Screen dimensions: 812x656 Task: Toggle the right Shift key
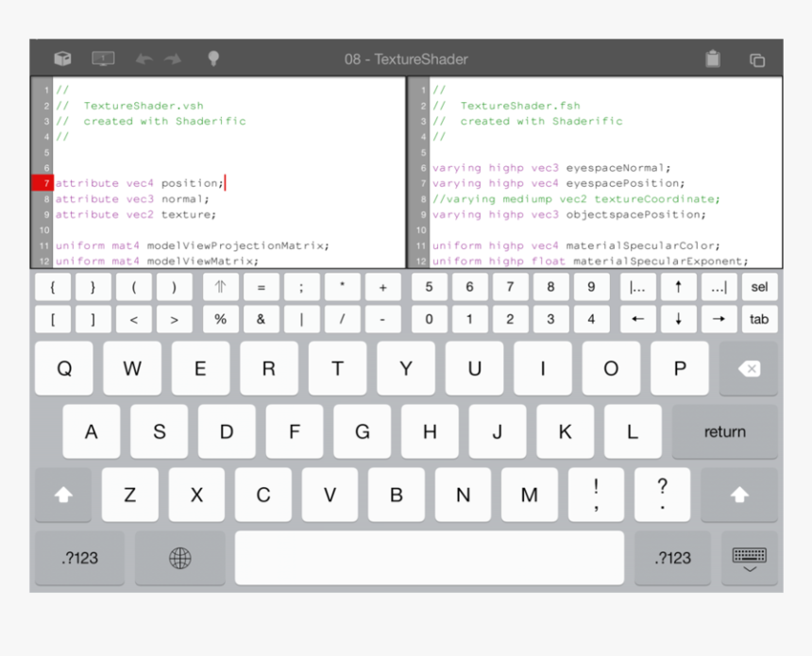pos(740,495)
